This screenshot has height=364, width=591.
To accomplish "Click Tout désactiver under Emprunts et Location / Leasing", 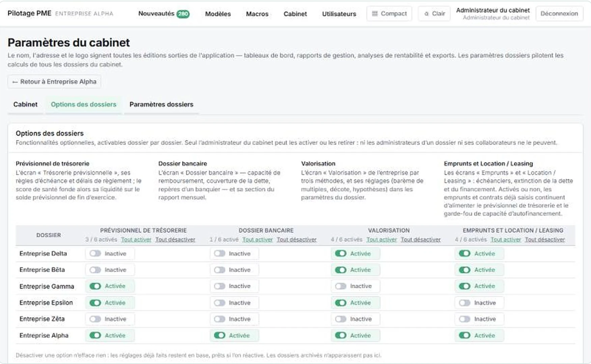I will pos(545,240).
